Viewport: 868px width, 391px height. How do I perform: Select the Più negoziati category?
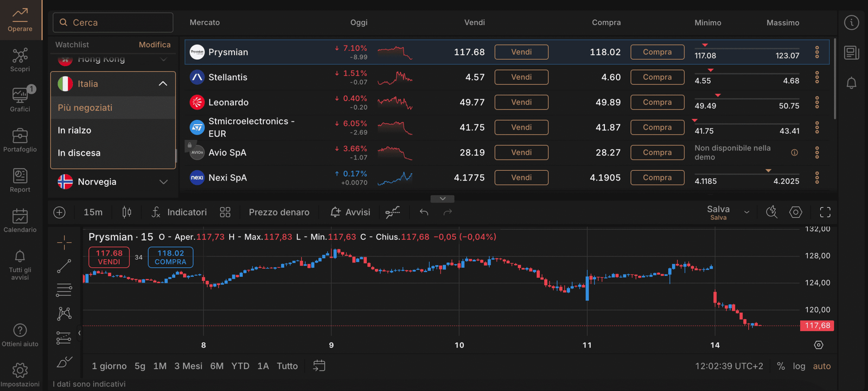pyautogui.click(x=113, y=108)
